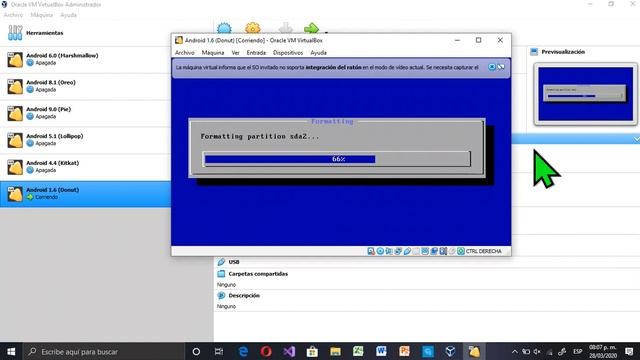Screen dimensions: 640x360
Task: Open Archivo menu in VM window
Action: [184, 53]
